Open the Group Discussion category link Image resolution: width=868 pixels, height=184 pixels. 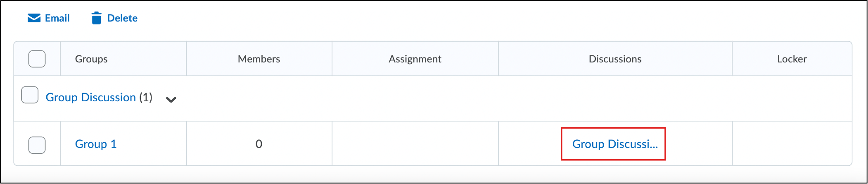click(90, 98)
